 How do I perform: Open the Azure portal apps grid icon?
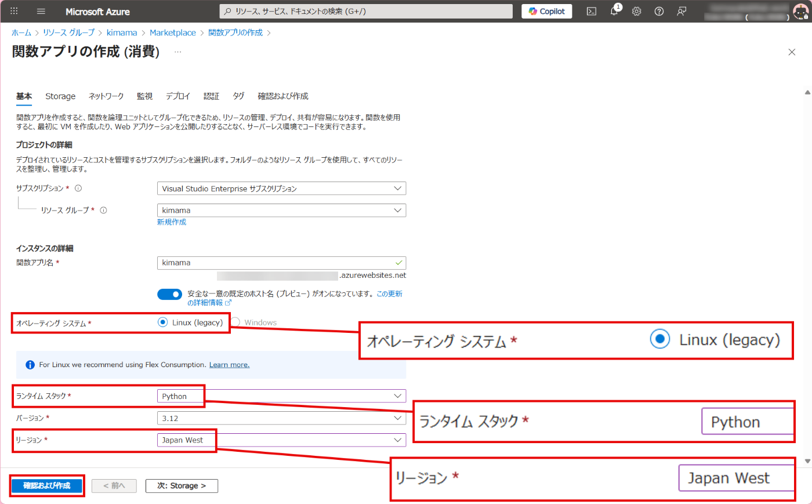14,11
